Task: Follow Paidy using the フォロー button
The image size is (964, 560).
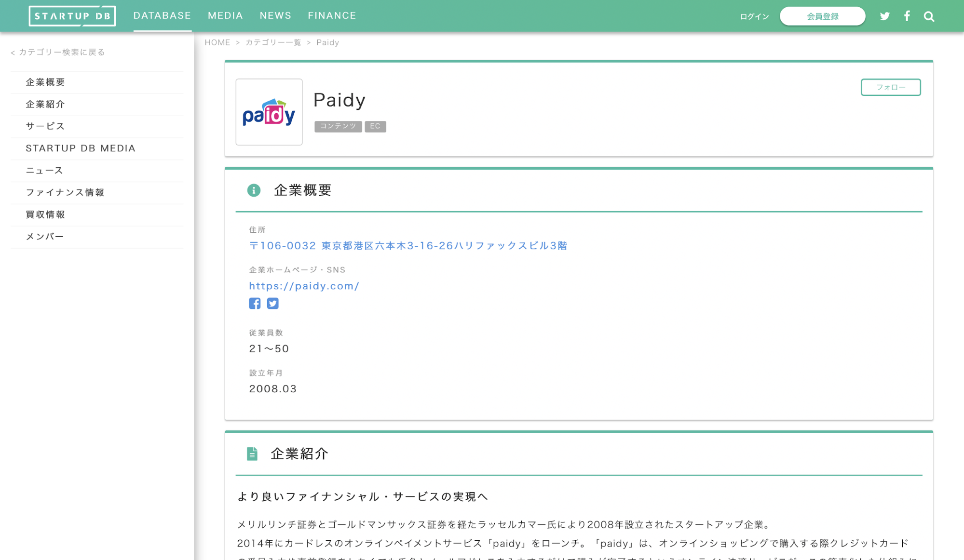Action: tap(890, 87)
